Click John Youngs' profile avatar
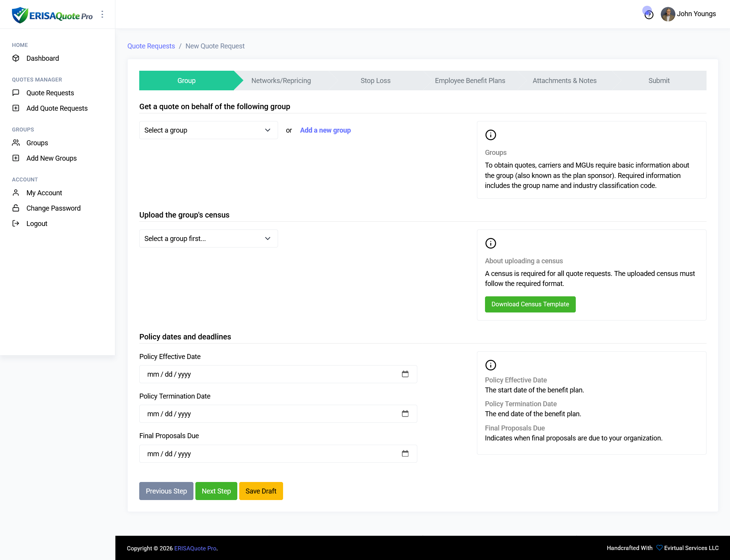This screenshot has width=730, height=560. tap(668, 14)
